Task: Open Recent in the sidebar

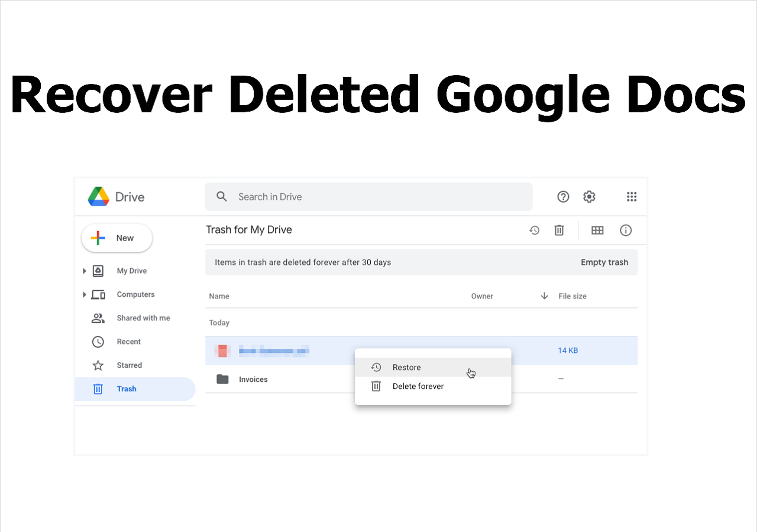Action: pyautogui.click(x=129, y=342)
